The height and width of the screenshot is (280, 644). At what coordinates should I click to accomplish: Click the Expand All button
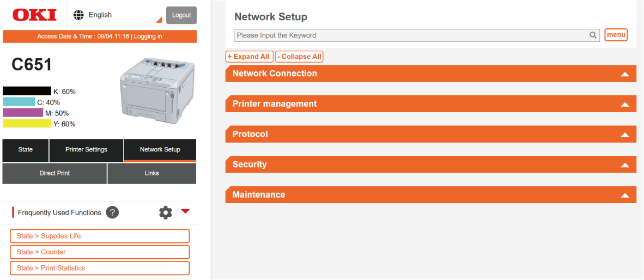[x=249, y=57]
